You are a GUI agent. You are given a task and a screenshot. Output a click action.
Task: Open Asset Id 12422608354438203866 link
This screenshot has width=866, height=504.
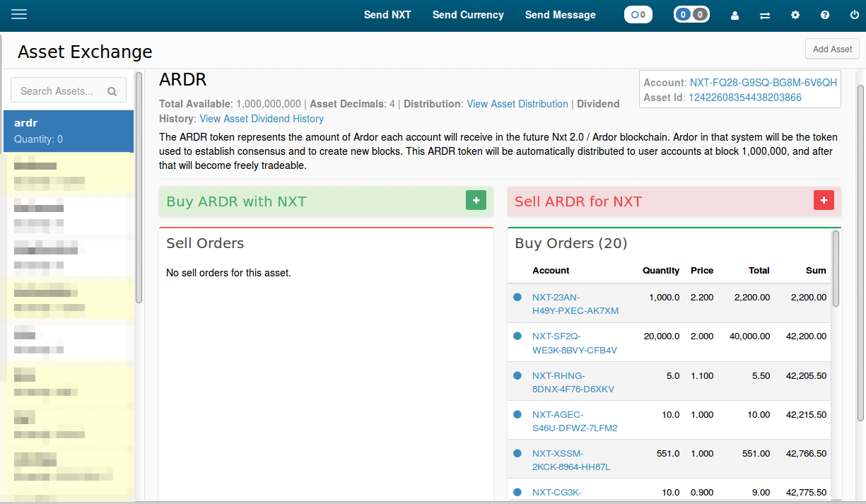pyautogui.click(x=745, y=98)
